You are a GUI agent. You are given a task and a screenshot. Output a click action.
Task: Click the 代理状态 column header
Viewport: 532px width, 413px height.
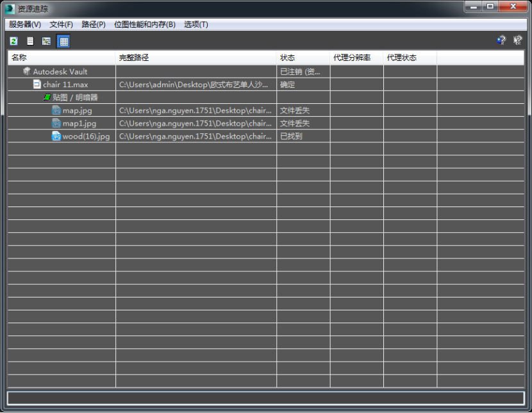point(410,58)
